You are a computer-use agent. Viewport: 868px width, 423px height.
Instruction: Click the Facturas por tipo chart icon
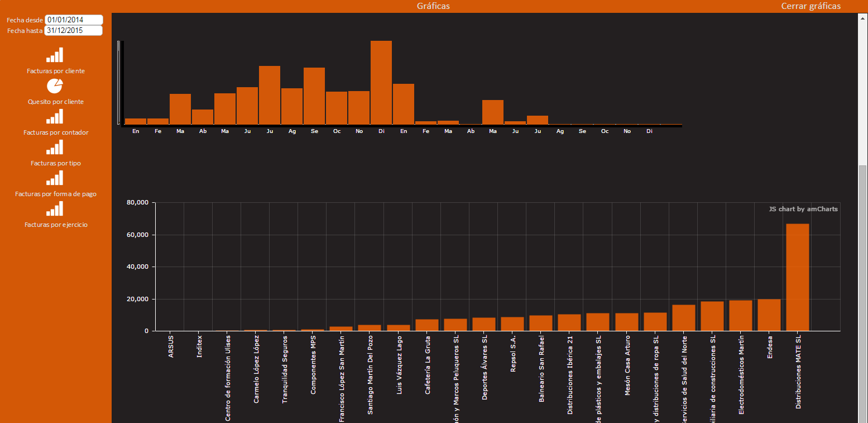[x=55, y=147]
